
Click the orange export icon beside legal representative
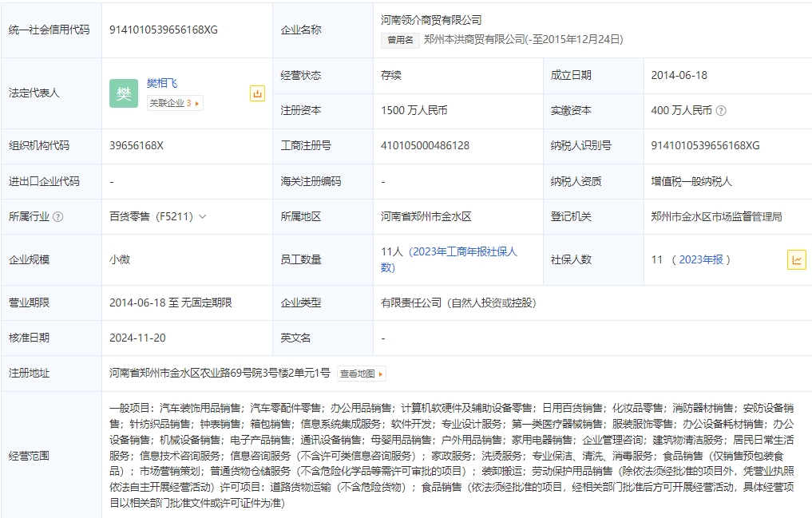(257, 93)
